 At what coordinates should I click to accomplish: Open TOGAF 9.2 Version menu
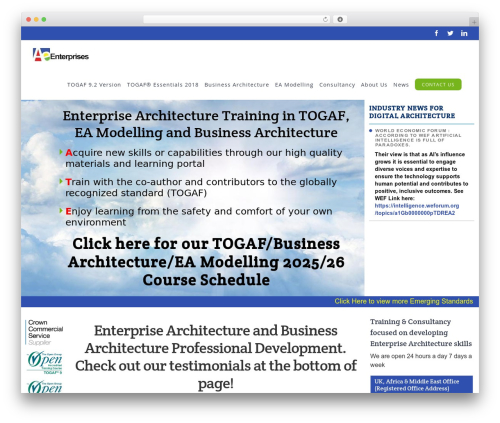coord(94,85)
